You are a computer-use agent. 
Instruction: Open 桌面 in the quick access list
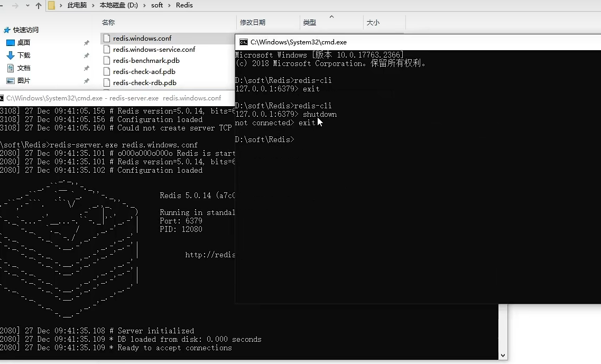[x=24, y=43]
